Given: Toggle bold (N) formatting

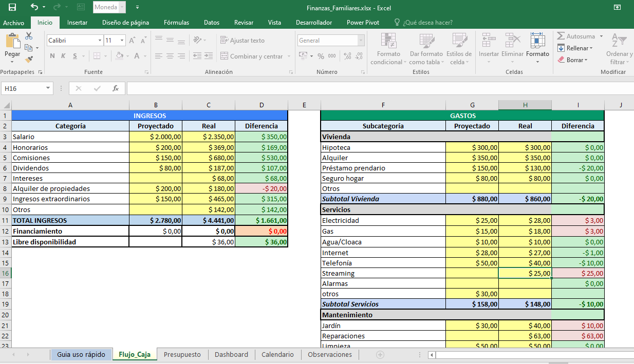Looking at the screenshot, I should (52, 56).
